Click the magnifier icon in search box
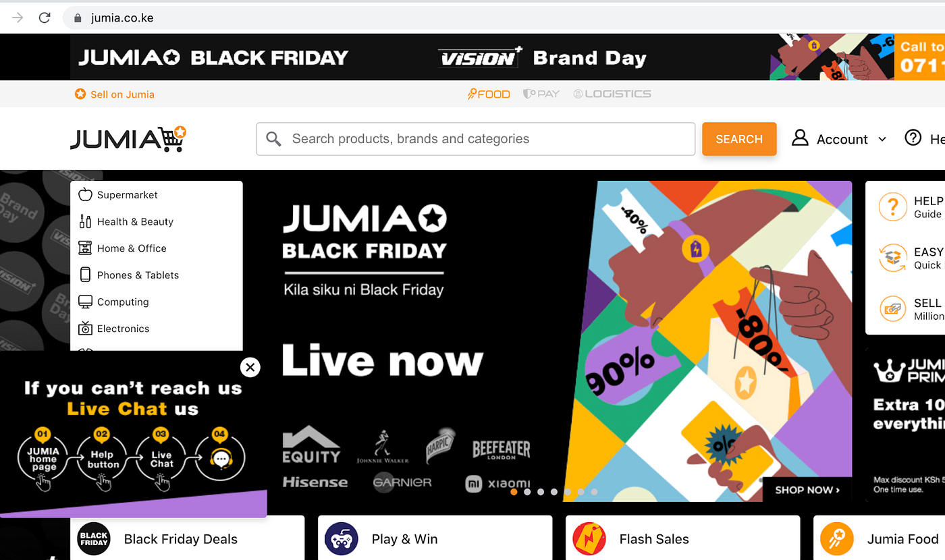Viewport: 945px width, 560px height. click(x=273, y=139)
